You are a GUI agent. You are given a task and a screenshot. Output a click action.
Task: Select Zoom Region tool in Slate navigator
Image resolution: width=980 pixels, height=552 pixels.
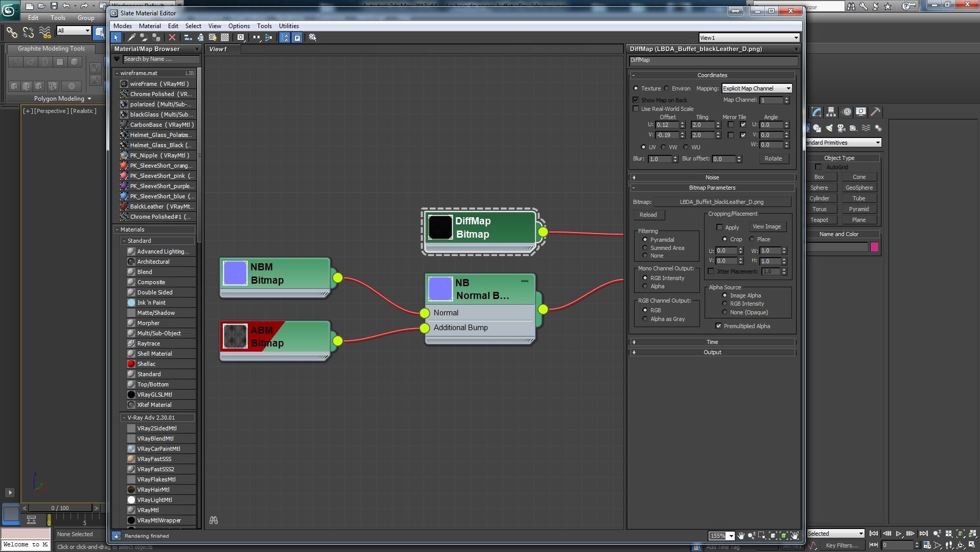click(762, 535)
